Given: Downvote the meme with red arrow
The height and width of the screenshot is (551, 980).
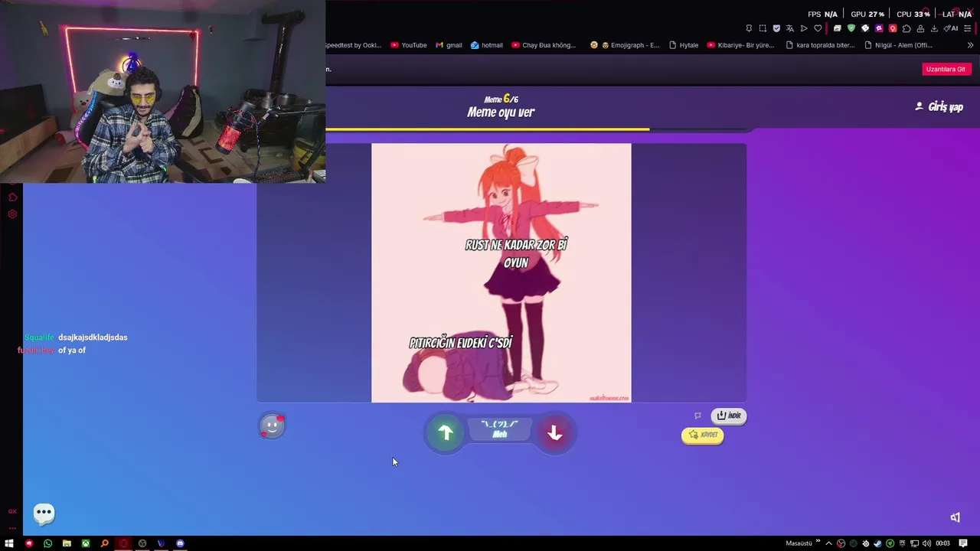Looking at the screenshot, I should 555,433.
